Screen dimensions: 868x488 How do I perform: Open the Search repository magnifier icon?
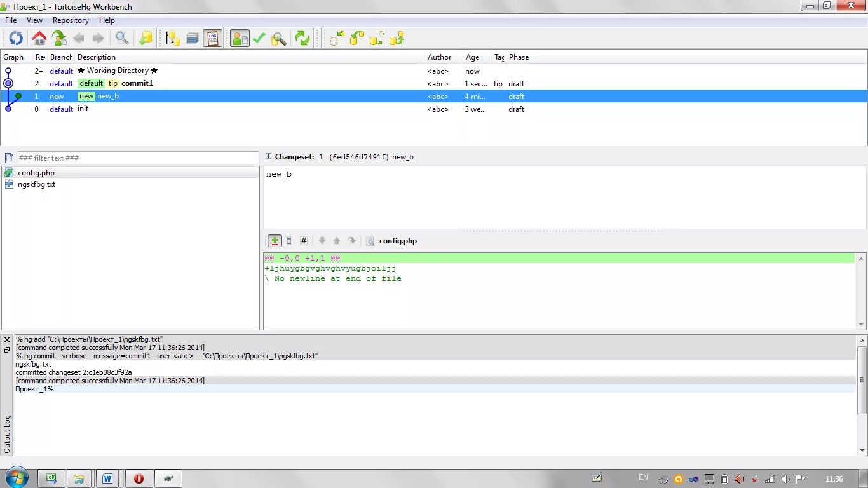(279, 39)
